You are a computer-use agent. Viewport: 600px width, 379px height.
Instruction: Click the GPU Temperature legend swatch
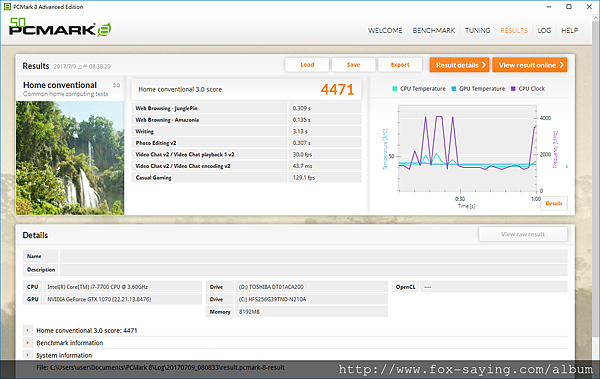click(x=453, y=89)
